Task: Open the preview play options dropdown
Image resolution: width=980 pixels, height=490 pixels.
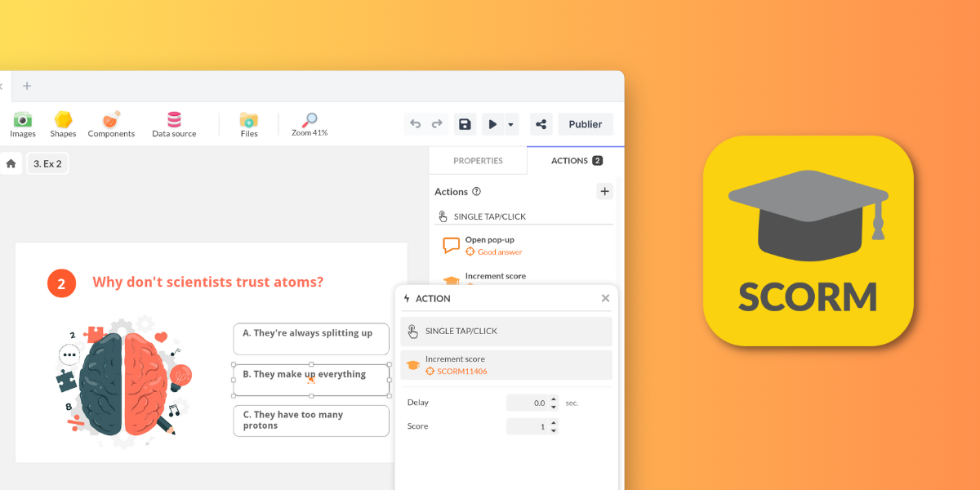Action: pos(510,123)
